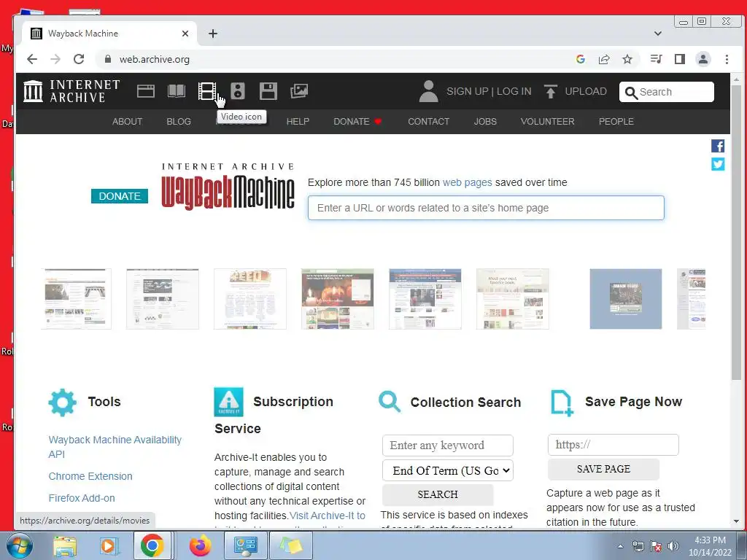Show hidden system tray icons arrow
Viewport: 747px width, 560px height.
click(620, 546)
